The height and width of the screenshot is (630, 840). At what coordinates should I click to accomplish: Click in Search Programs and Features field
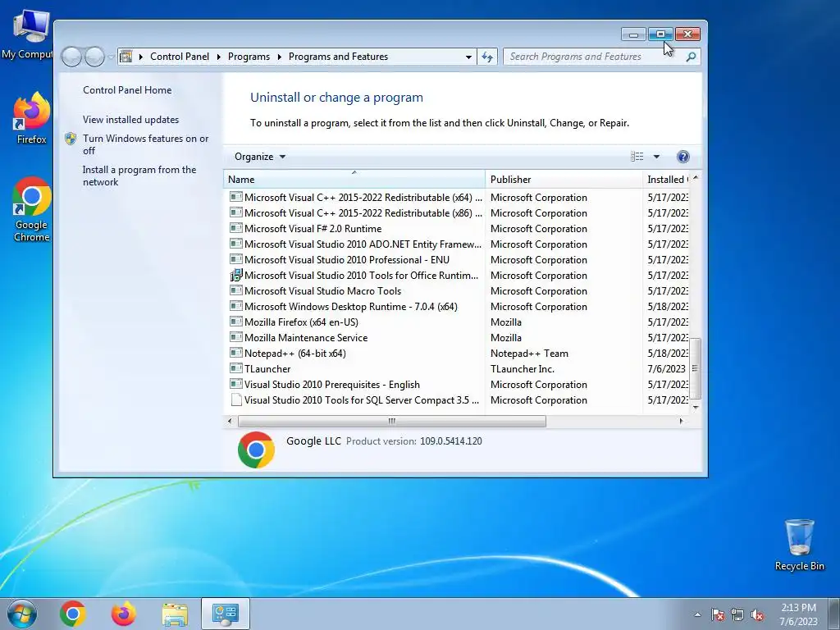pos(595,57)
